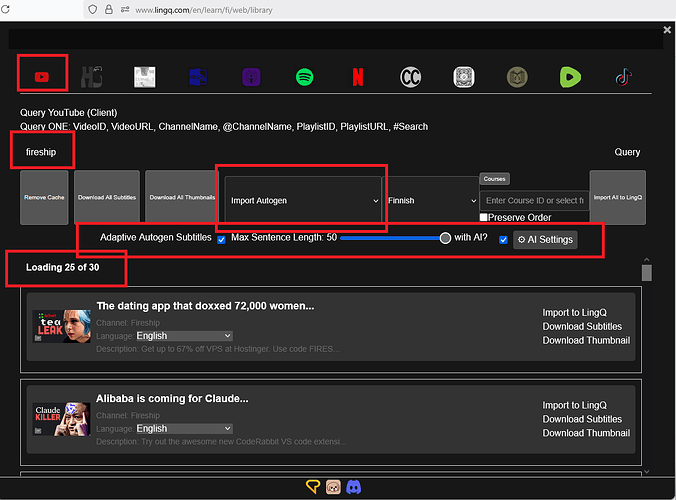
Task: Download Subtitles for the Alibaba video
Action: (x=582, y=419)
